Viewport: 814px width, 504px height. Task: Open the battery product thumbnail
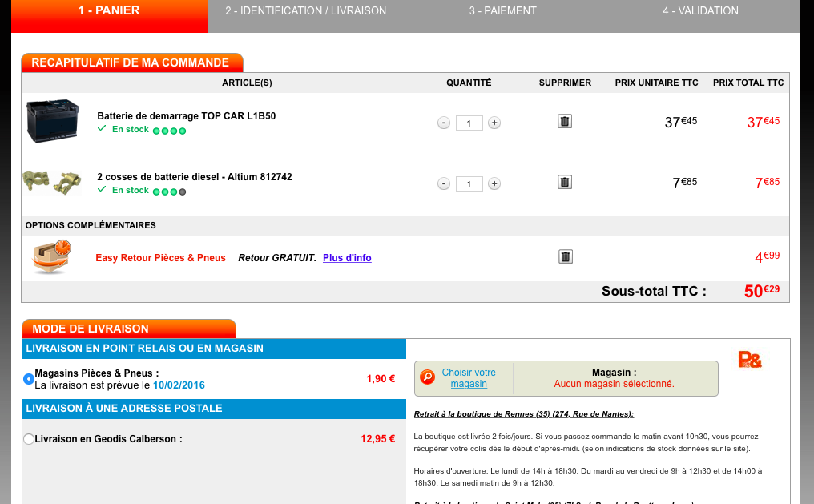click(52, 122)
